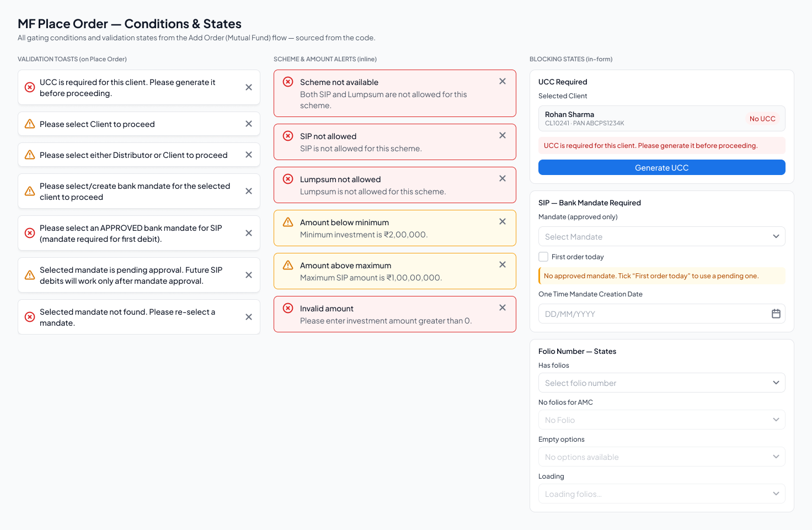Tick the 'First order today' checkbox
This screenshot has height=530, width=812.
click(x=543, y=257)
